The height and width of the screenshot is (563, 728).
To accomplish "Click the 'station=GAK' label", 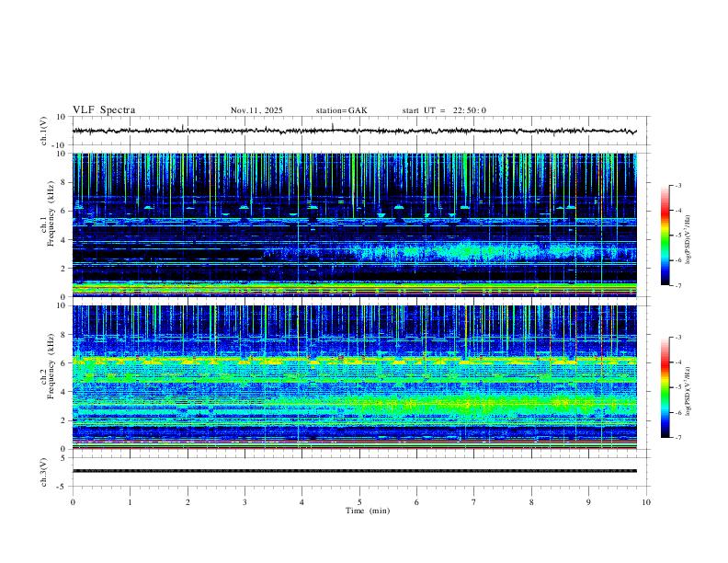I will [x=341, y=110].
